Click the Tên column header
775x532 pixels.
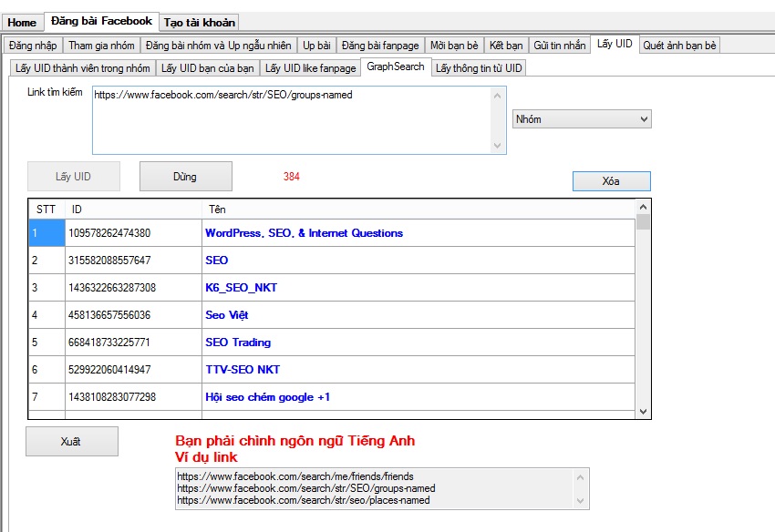tap(418, 210)
